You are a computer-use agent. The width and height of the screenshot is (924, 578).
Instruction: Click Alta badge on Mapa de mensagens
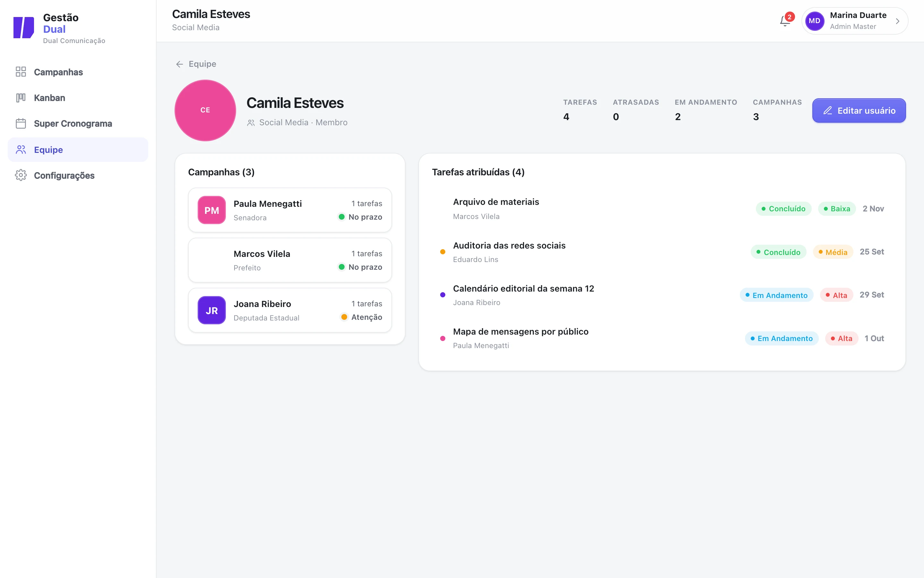tap(842, 338)
